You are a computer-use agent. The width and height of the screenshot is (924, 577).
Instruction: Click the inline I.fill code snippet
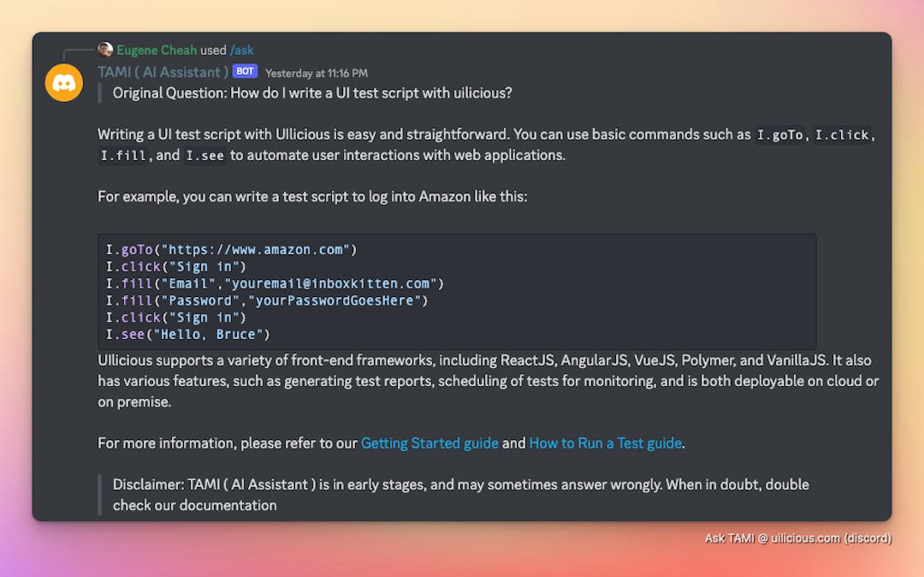coord(124,156)
